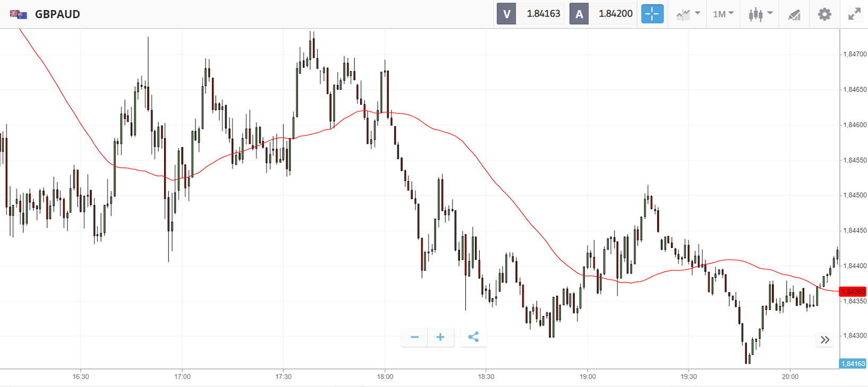Click the 1,84450 price axis label
This screenshot has width=868, height=387.
click(855, 230)
